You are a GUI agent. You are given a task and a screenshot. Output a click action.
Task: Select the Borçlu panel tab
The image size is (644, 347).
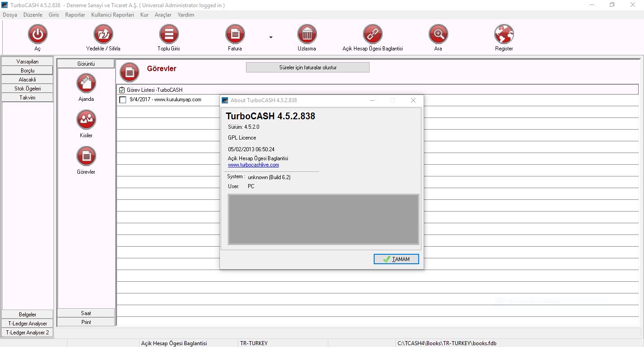[27, 70]
